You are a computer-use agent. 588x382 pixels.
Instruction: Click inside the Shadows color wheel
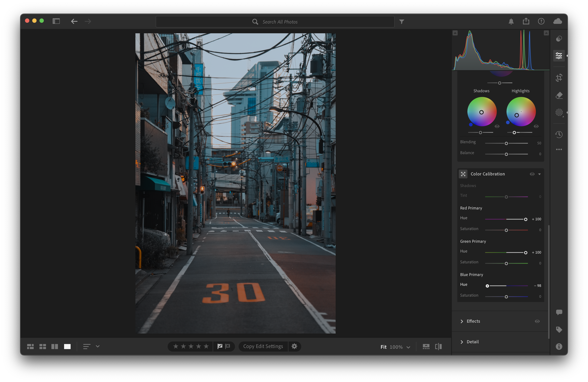click(x=482, y=112)
